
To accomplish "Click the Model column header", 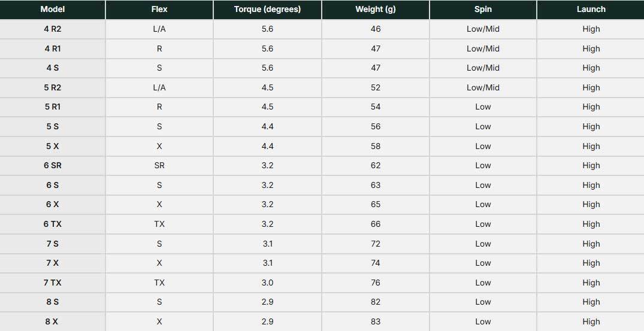I will pos(53,10).
